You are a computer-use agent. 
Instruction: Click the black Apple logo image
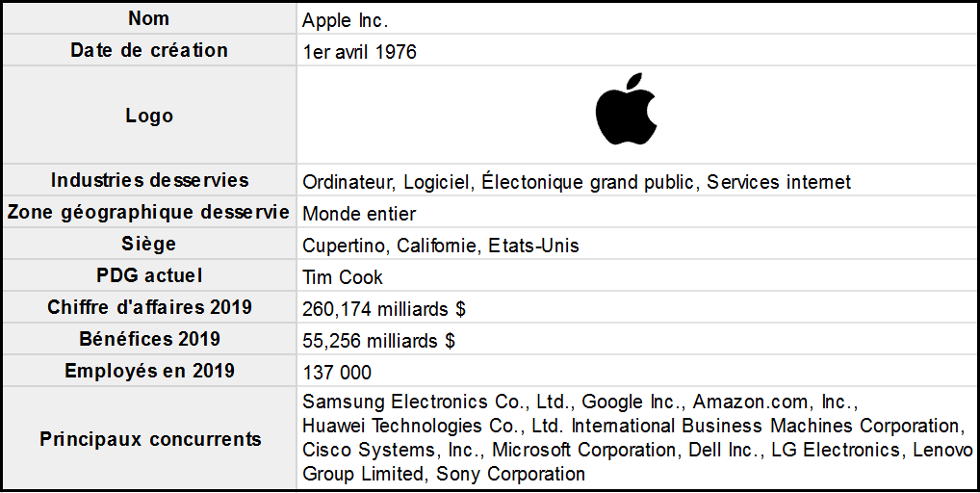point(626,109)
